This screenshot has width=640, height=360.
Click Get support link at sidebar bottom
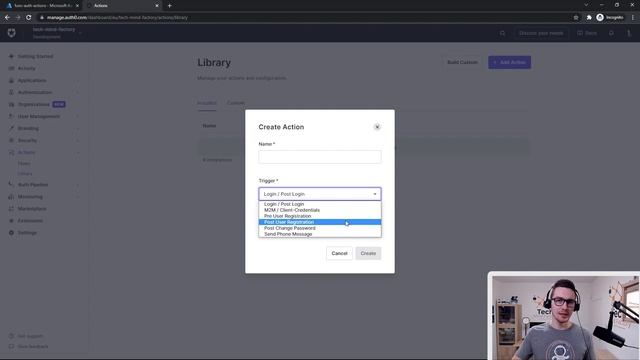point(30,336)
